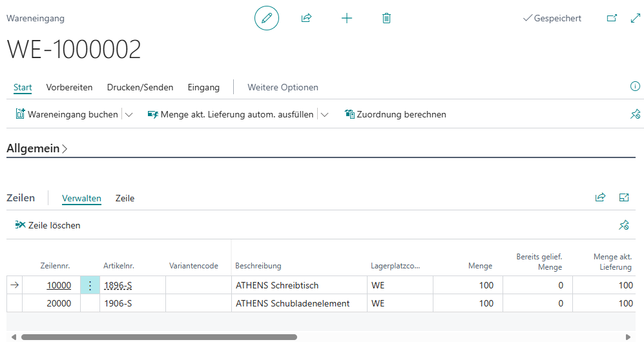The height and width of the screenshot is (351, 644).
Task: Expand the Allgemein section
Action: [x=37, y=148]
